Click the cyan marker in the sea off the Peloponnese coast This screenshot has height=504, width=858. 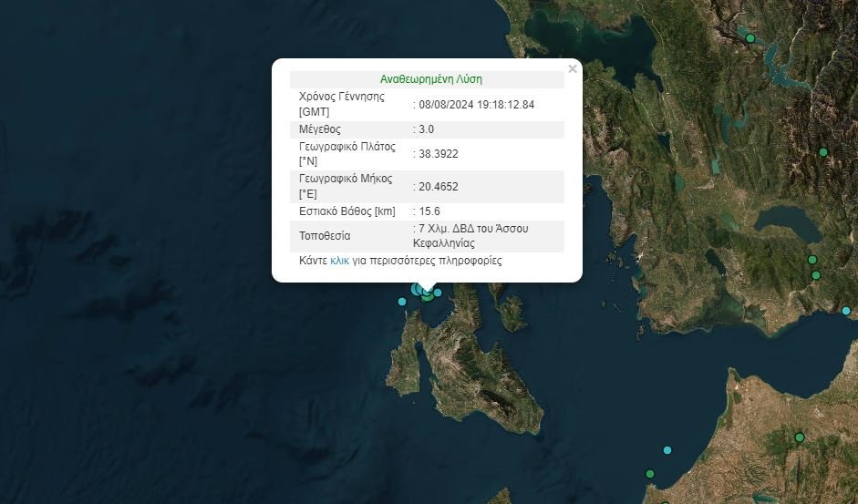pos(667,450)
